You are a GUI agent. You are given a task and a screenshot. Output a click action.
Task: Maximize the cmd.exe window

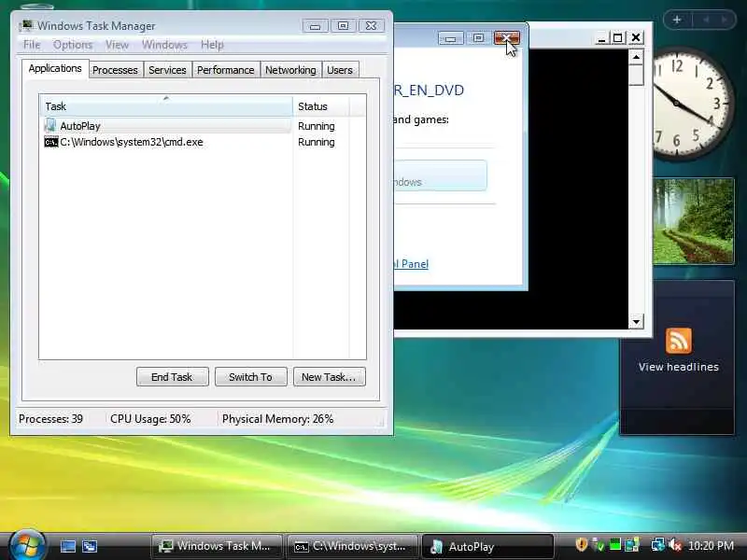point(618,37)
